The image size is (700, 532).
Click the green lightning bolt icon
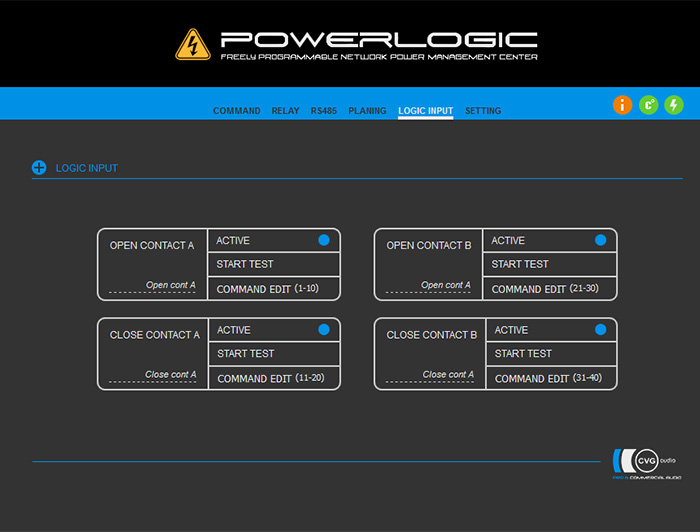674,105
